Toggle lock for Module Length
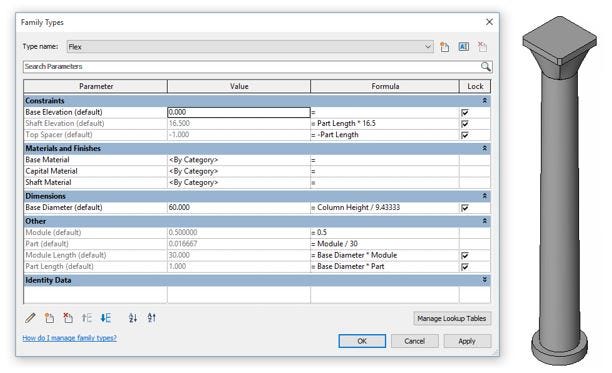This screenshot has width=612, height=373. [464, 256]
